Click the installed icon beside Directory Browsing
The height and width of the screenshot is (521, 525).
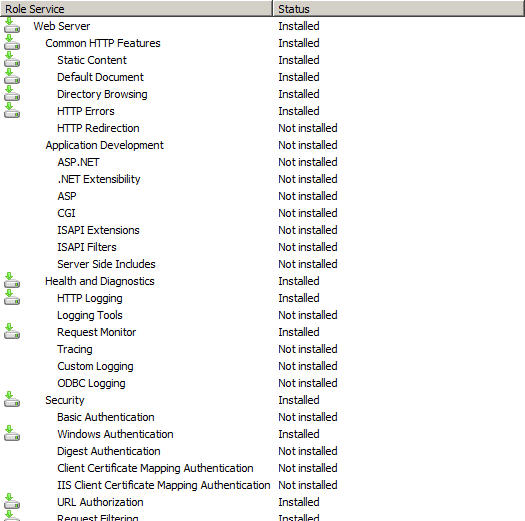coord(12,94)
